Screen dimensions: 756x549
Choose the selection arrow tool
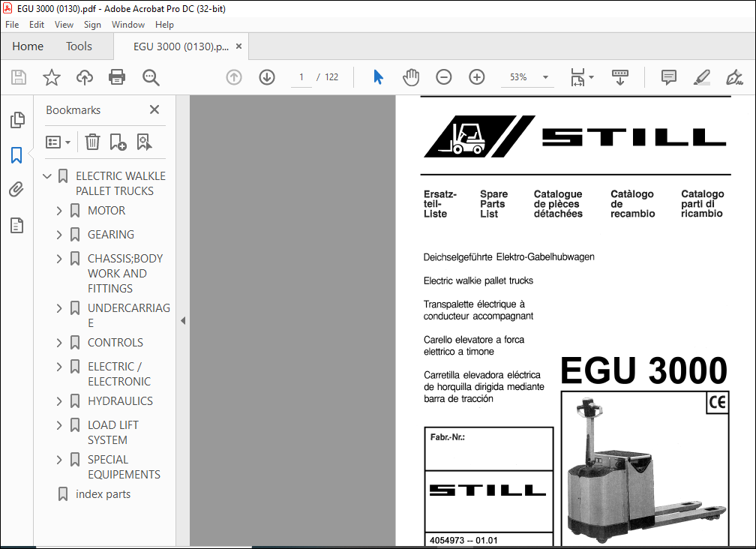[x=378, y=77]
